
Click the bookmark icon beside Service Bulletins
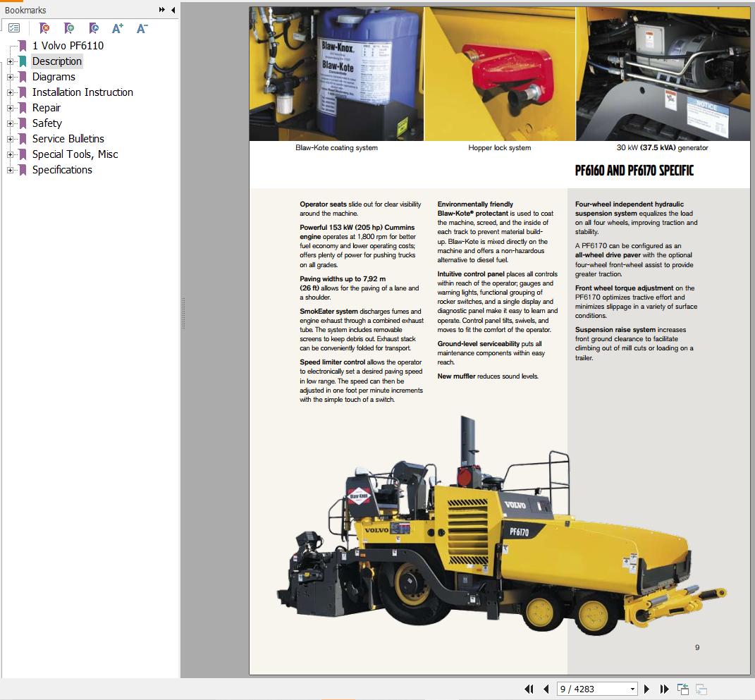23,139
